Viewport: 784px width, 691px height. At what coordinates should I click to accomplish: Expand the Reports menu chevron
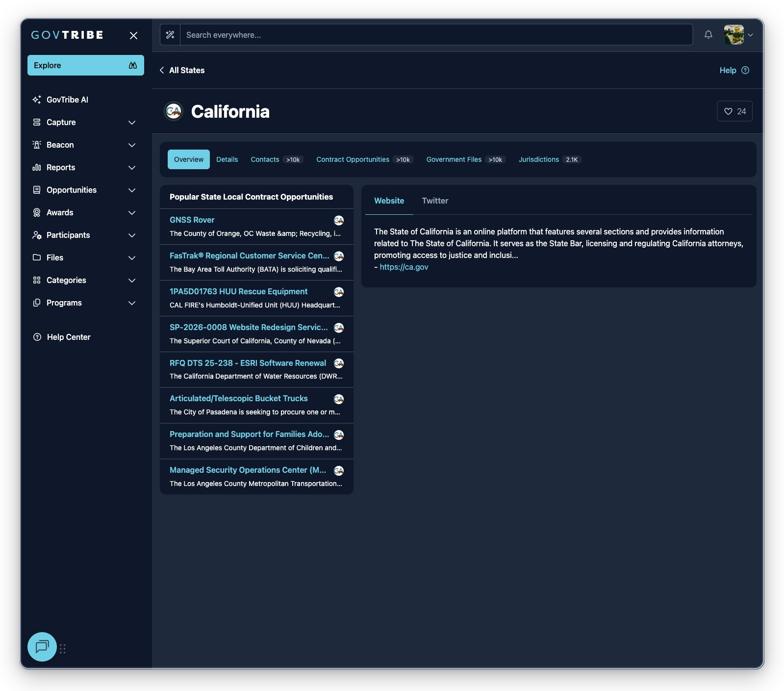132,167
